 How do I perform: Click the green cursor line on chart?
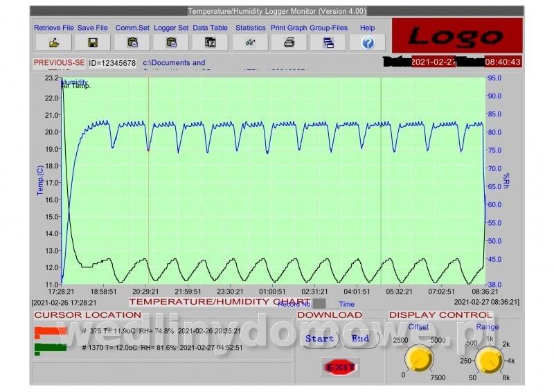click(x=381, y=180)
